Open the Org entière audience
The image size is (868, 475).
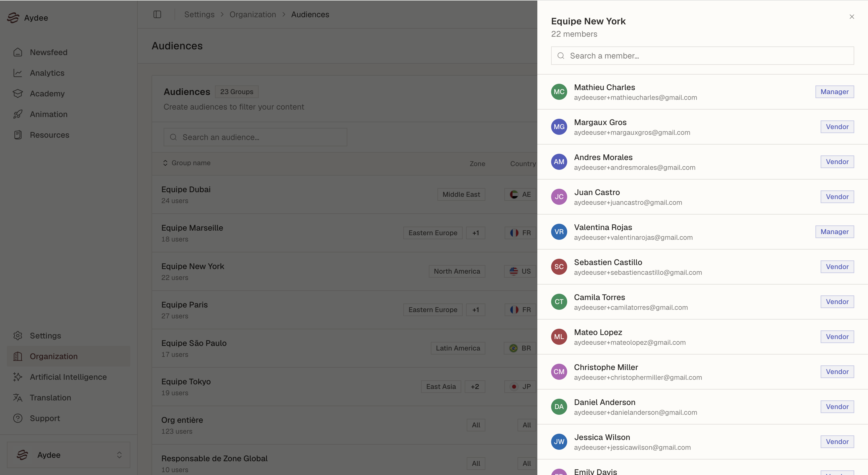coord(344,425)
